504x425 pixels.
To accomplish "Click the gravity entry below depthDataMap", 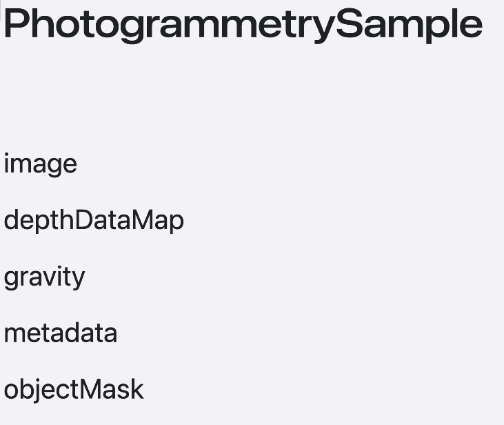I will click(x=45, y=277).
